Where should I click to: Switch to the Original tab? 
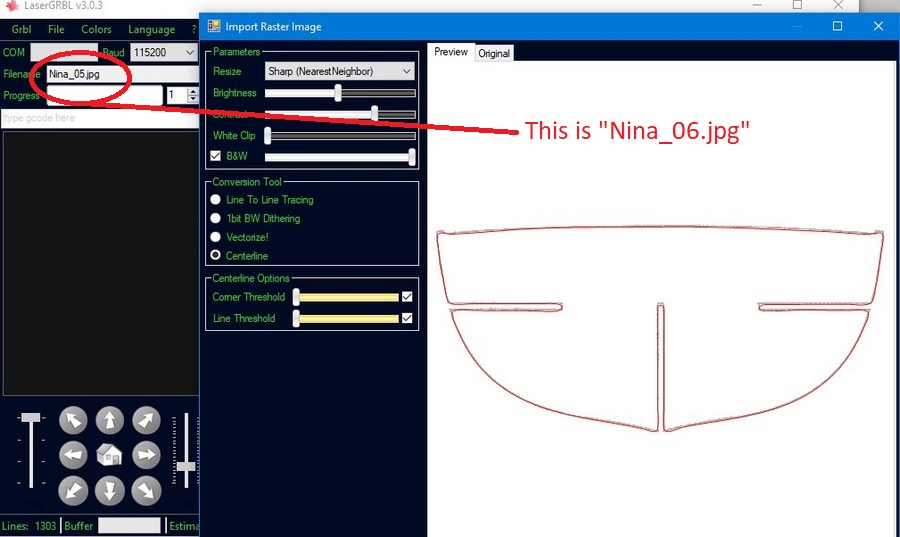(494, 53)
